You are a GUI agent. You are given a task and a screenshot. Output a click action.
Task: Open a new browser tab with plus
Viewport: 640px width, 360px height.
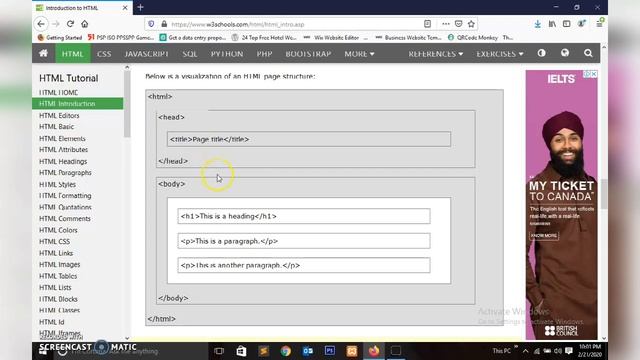(140, 7)
